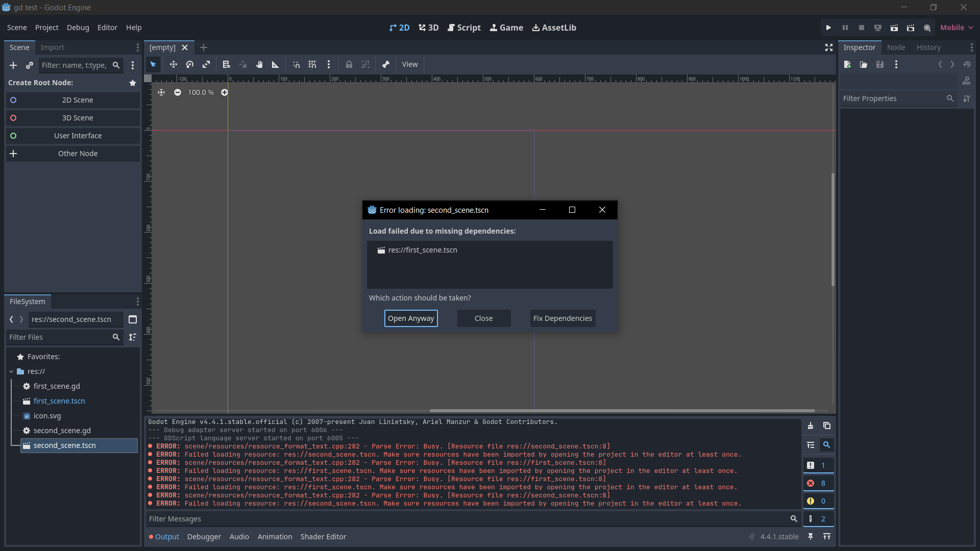980x551 pixels.
Task: Collapse the res:// folder tree
Action: pyautogui.click(x=11, y=372)
